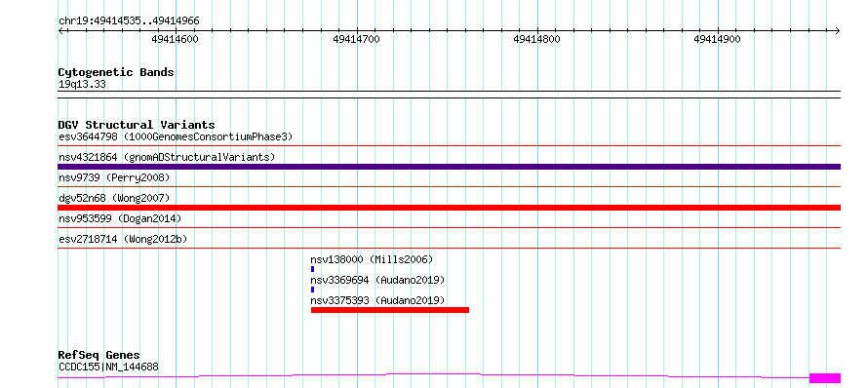The image size is (868, 388).
Task: Open nsv953599 Dogan2014 variant label
Action: tap(120, 218)
